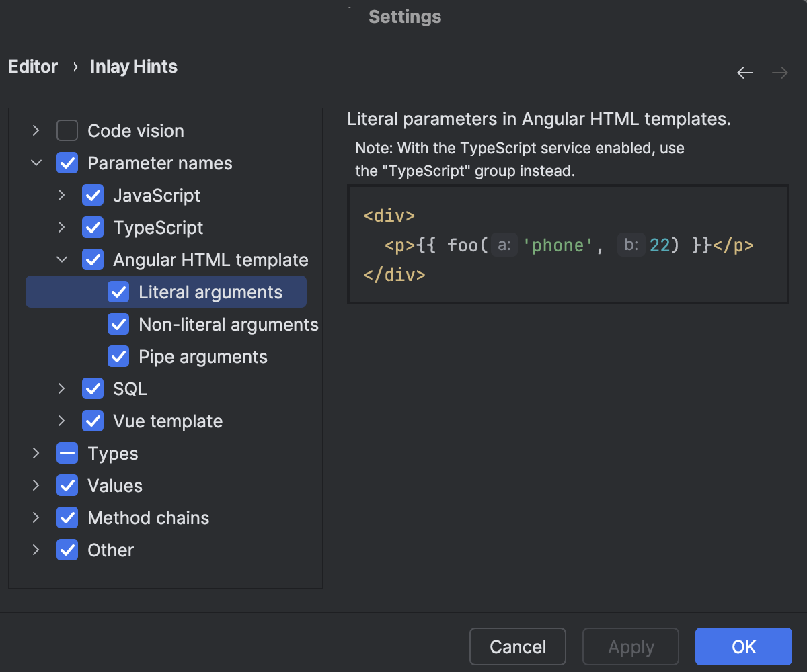The image size is (807, 672).
Task: Collapse the Angular HTML template node
Action: (61, 259)
